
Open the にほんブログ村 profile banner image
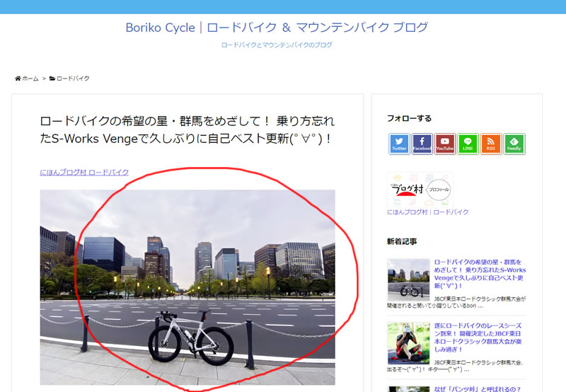[x=420, y=190]
